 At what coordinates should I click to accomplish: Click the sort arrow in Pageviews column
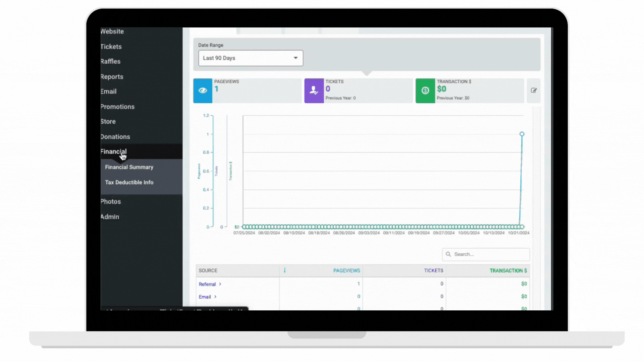click(284, 270)
